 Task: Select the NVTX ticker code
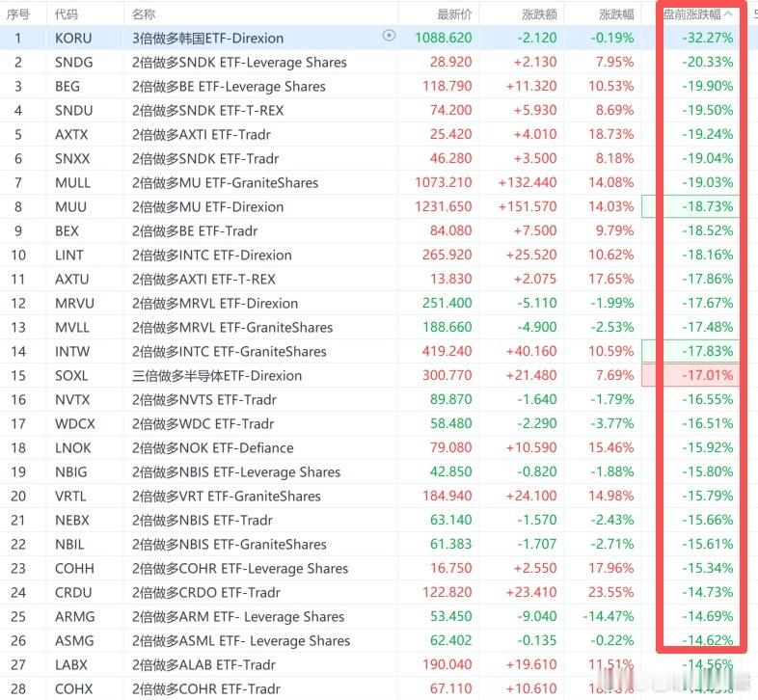(72, 400)
